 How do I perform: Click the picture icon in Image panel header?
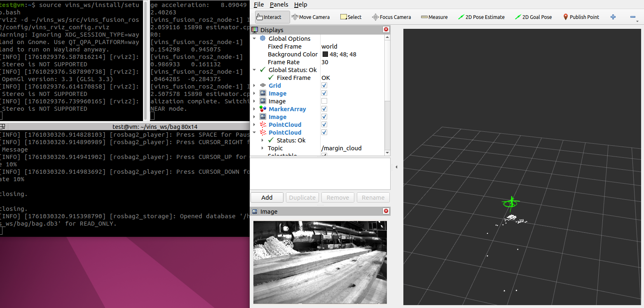click(255, 212)
